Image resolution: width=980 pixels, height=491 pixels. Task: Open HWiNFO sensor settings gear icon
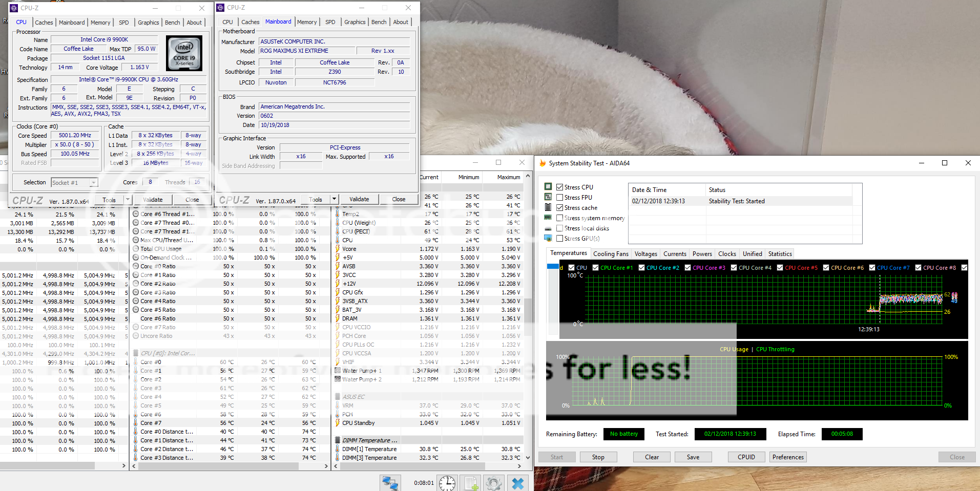coord(494,483)
